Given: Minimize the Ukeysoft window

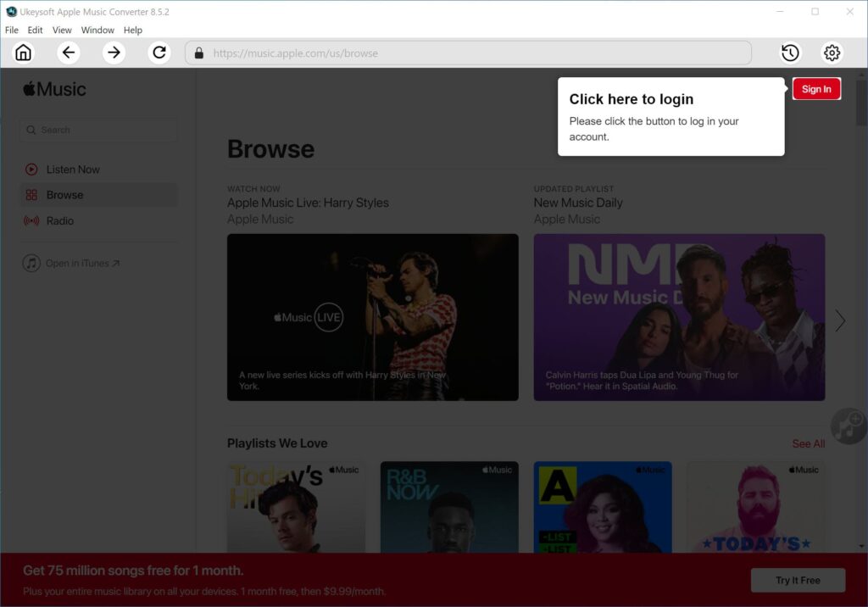Looking at the screenshot, I should point(780,12).
